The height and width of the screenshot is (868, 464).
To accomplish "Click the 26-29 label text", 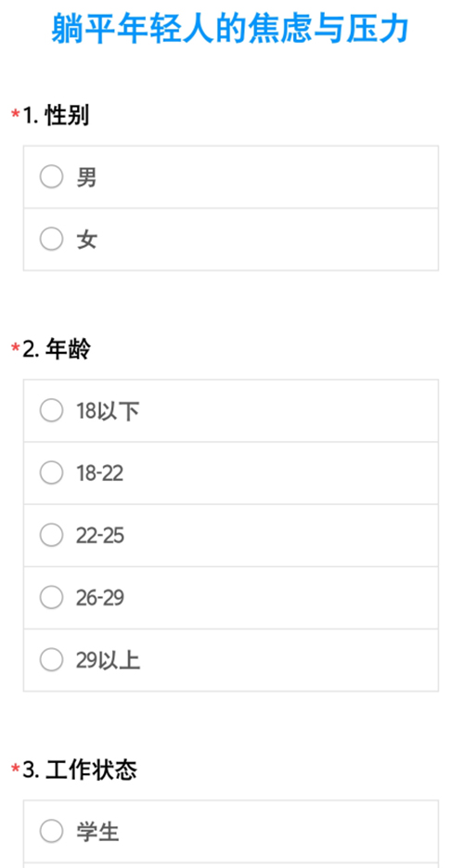I will (100, 598).
